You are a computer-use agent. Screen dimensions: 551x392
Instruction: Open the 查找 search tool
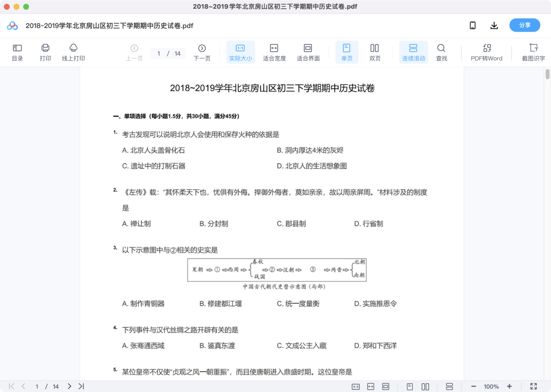pyautogui.click(x=441, y=53)
